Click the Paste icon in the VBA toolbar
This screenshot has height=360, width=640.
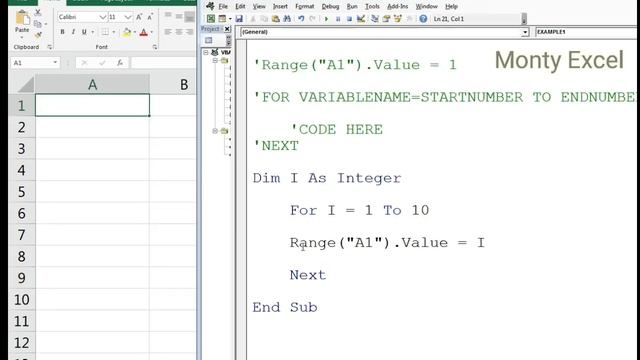point(276,18)
